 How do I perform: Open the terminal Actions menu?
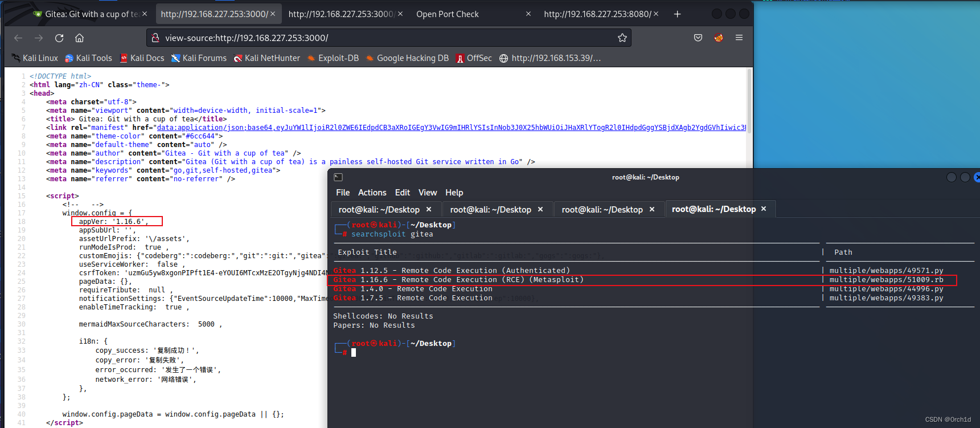point(372,193)
